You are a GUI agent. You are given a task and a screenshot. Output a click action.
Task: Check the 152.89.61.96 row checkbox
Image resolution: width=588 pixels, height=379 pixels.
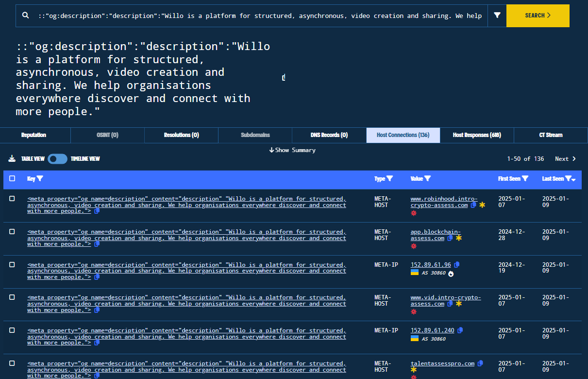coord(12,264)
